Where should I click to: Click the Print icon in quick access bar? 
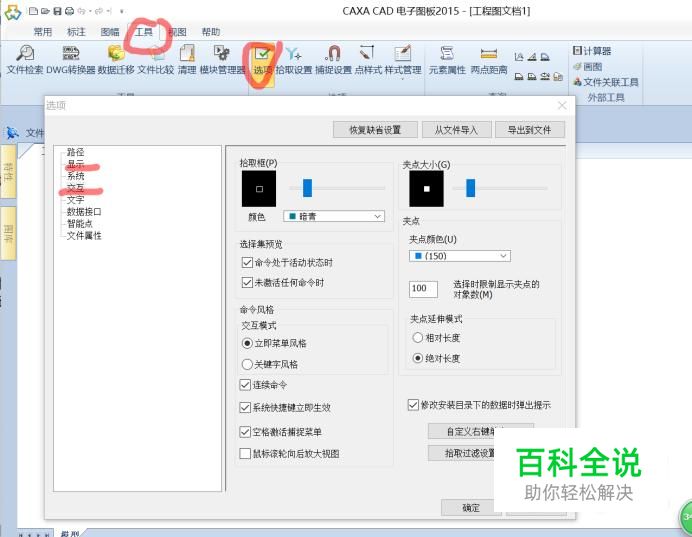point(69,11)
